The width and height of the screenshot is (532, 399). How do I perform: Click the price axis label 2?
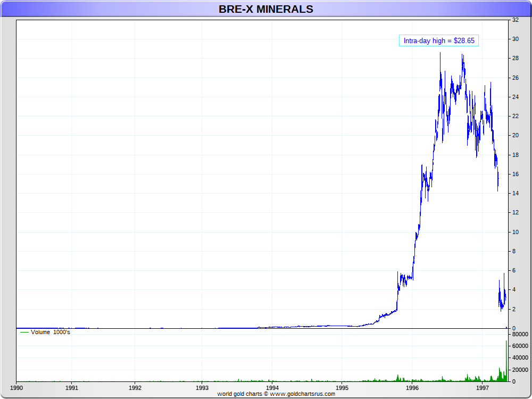click(514, 310)
